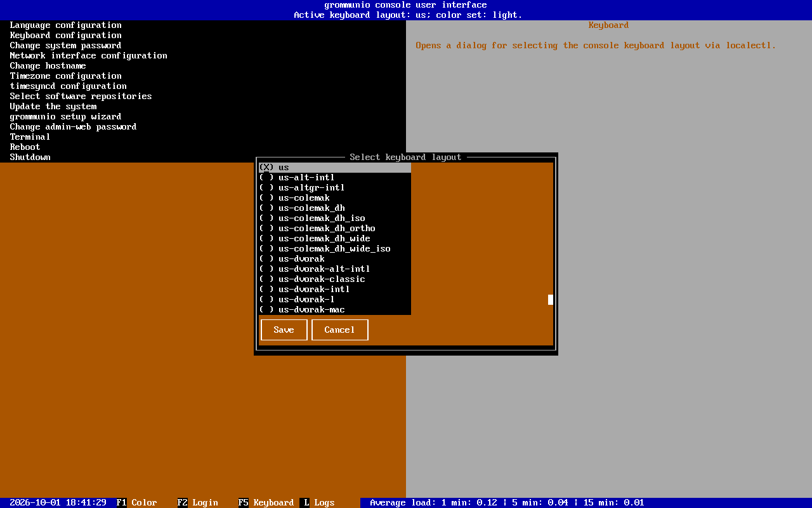Click the localectl description text
The image size is (812, 508).
coord(596,46)
